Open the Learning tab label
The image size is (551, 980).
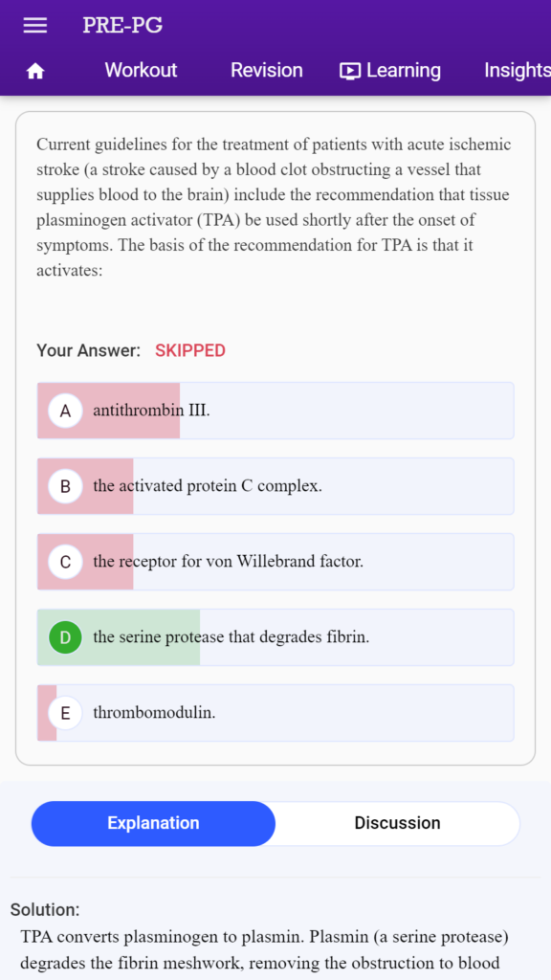coord(404,71)
